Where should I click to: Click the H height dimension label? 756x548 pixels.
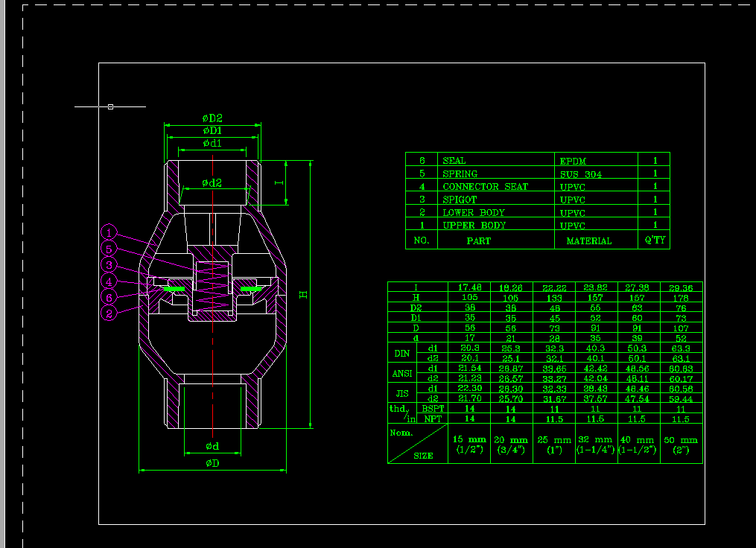[303, 295]
